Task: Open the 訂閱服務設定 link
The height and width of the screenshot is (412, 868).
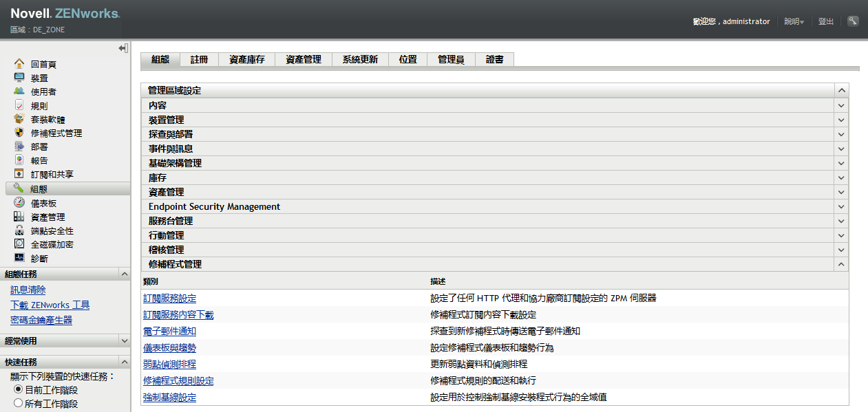Action: tap(169, 298)
